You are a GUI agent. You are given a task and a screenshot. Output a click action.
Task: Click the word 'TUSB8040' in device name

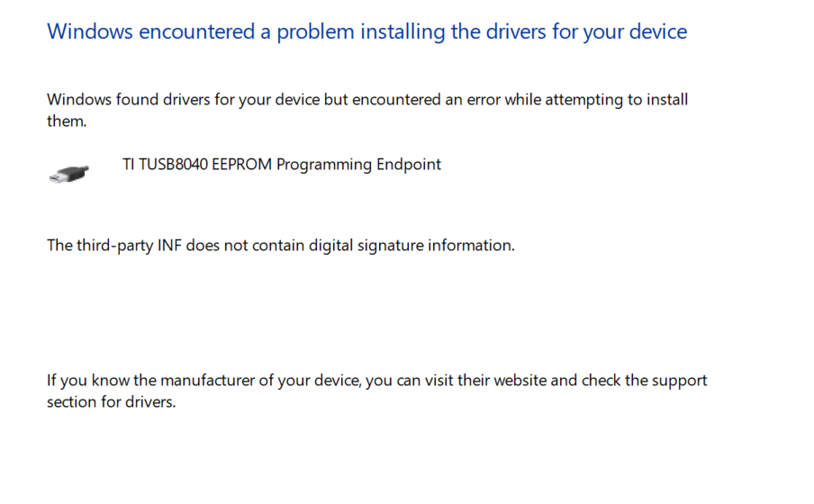click(173, 165)
